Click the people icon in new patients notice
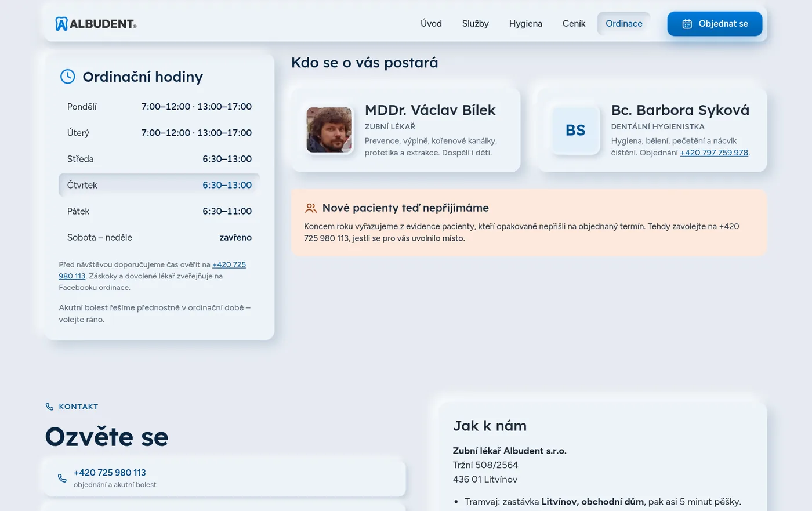This screenshot has width=812, height=511. tap(311, 208)
